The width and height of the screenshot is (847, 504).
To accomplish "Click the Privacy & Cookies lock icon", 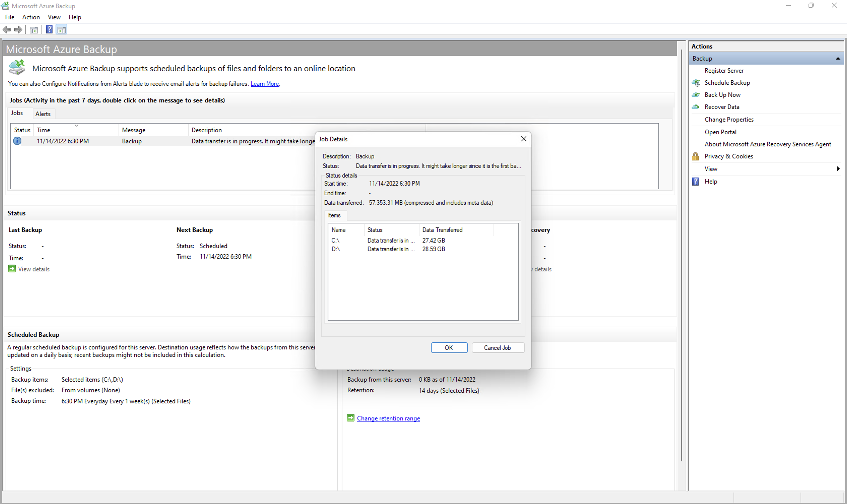I will [x=695, y=157].
